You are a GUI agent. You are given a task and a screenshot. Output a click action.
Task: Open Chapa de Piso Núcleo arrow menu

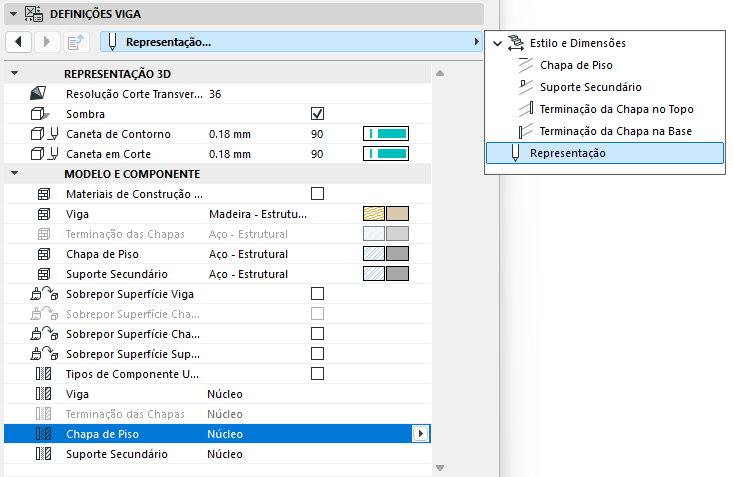420,434
